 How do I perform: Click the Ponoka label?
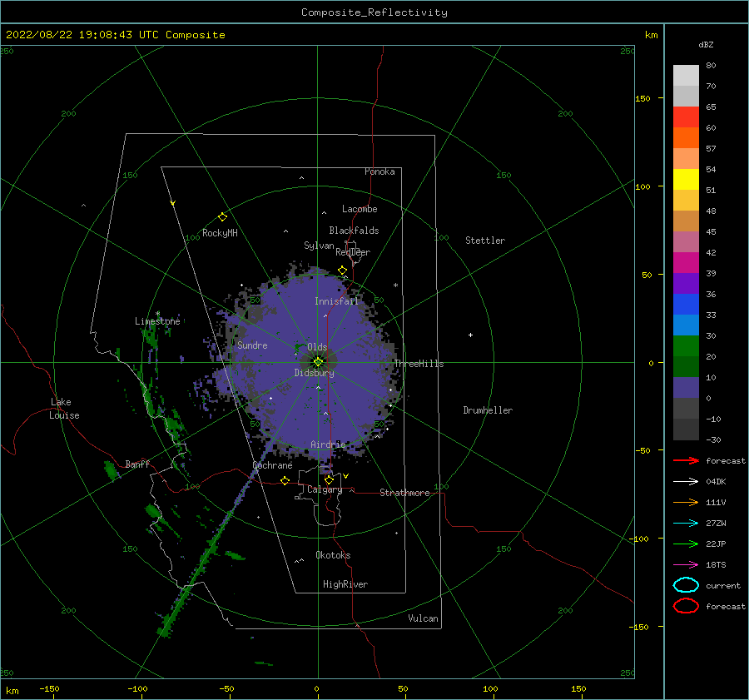[x=379, y=171]
